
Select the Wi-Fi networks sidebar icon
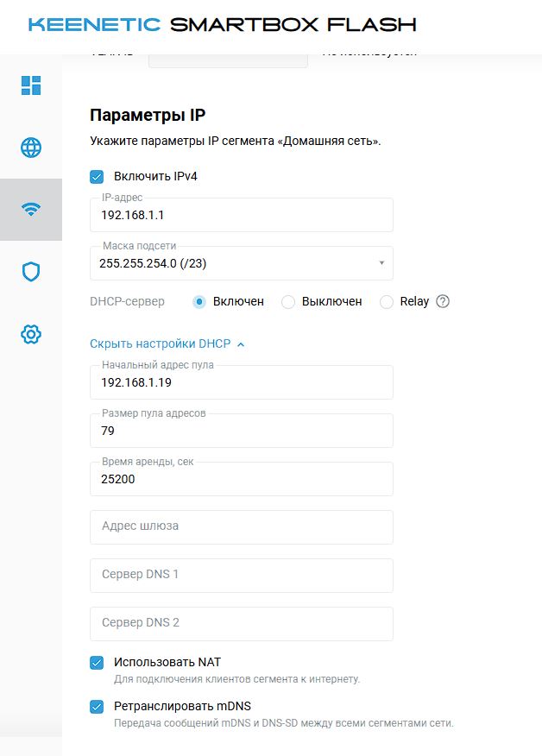tap(31, 210)
